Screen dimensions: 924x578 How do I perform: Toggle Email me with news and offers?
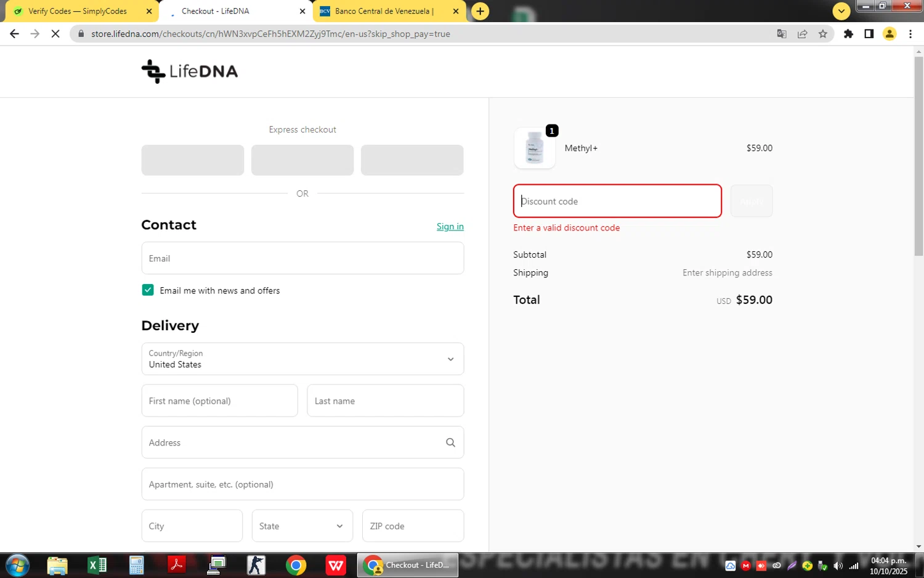pyautogui.click(x=148, y=290)
